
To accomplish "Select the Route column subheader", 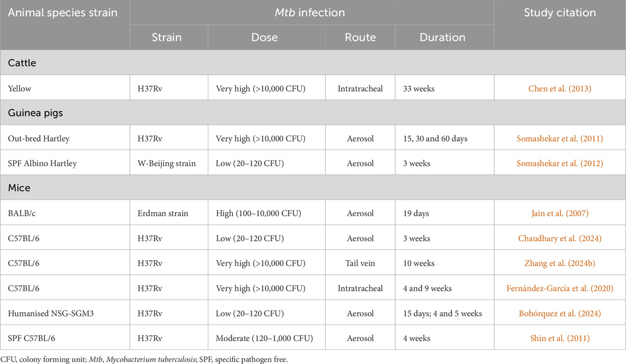I will click(x=360, y=38).
